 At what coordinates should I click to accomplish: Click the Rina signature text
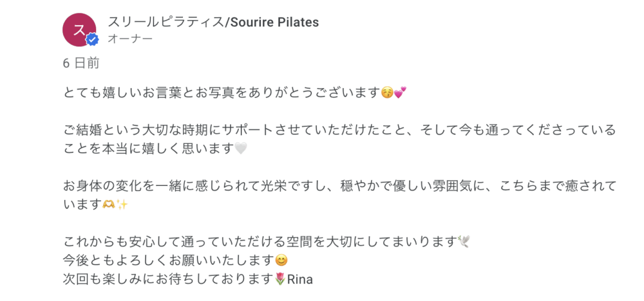[300, 278]
